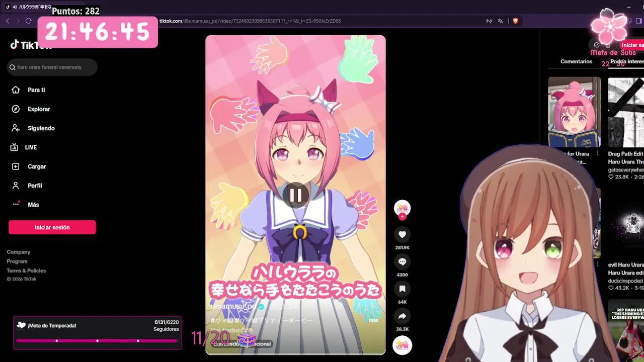Select the TikTok browser tab
Viewport: 644px width, 362px height.
(43, 7)
